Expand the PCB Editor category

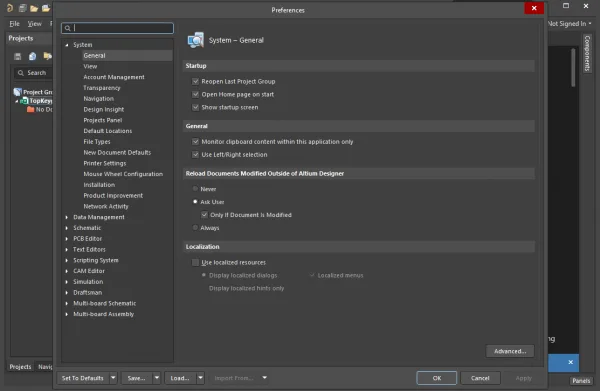[67, 238]
